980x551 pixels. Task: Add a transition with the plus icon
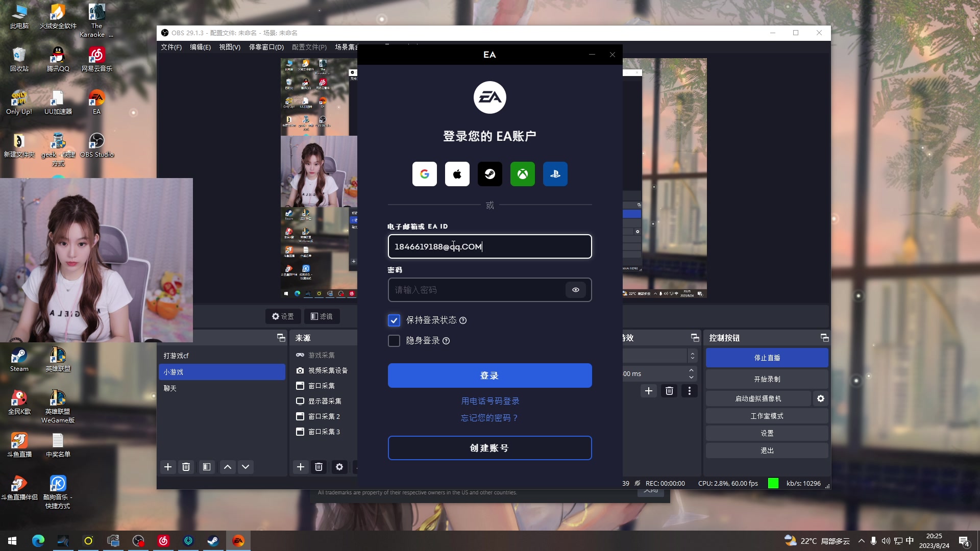point(649,391)
